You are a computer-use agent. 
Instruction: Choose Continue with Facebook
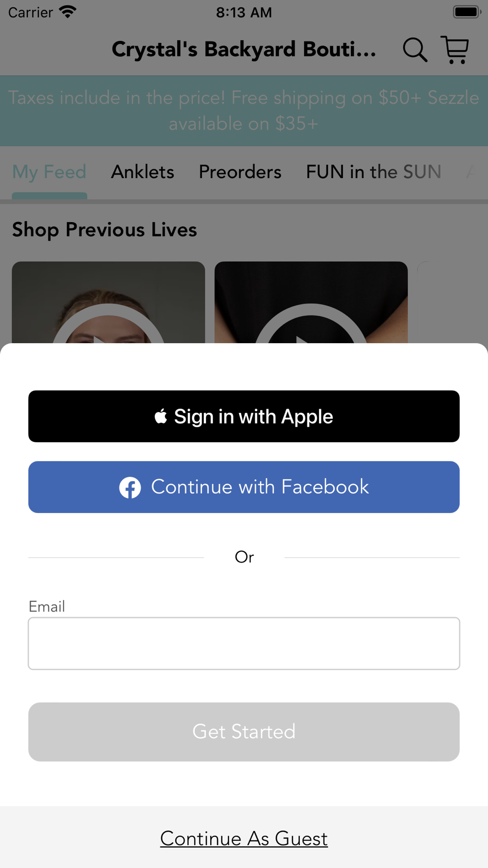click(244, 487)
